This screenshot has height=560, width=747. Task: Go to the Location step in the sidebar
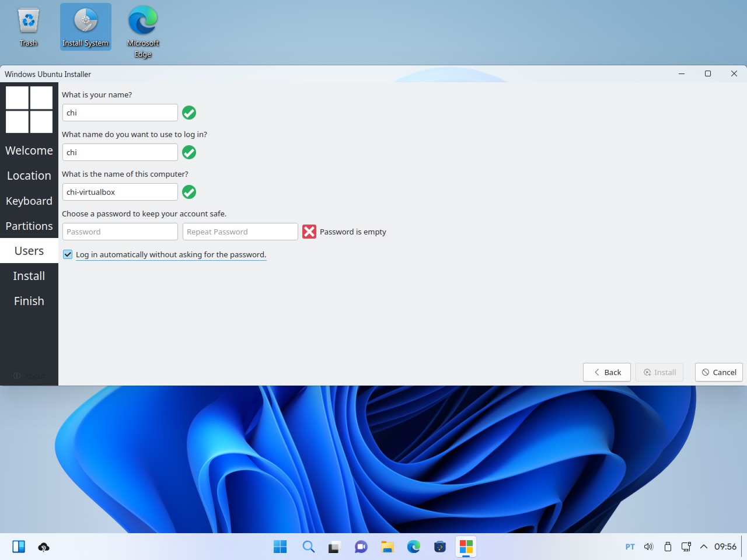pos(29,176)
